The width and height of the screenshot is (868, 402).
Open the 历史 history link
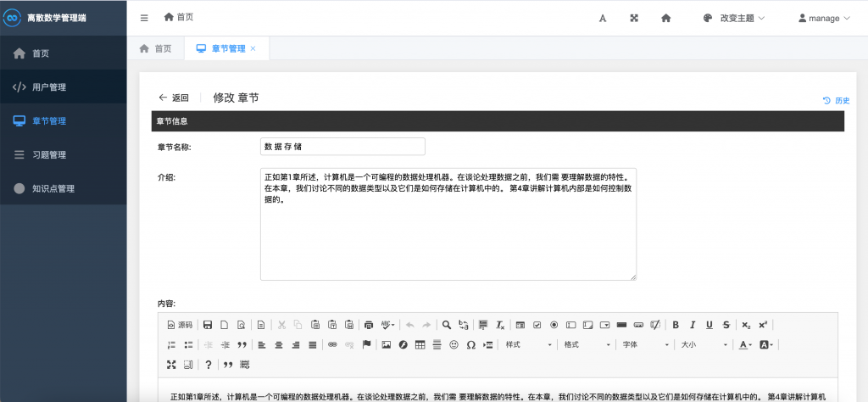(836, 100)
